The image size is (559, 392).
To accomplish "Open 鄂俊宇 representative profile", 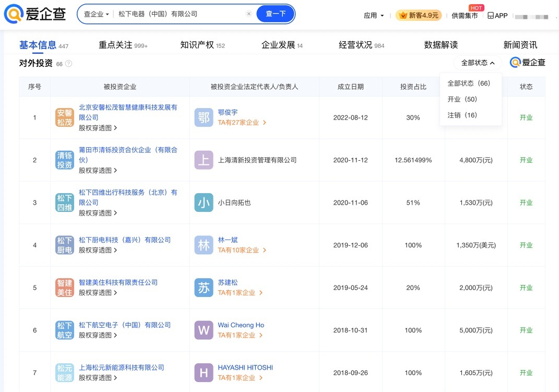I will click(228, 112).
